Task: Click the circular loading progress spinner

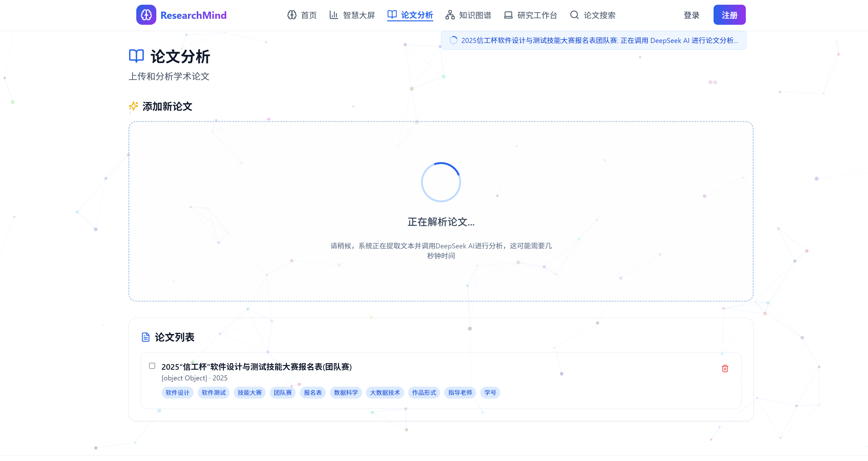Action: pyautogui.click(x=441, y=182)
